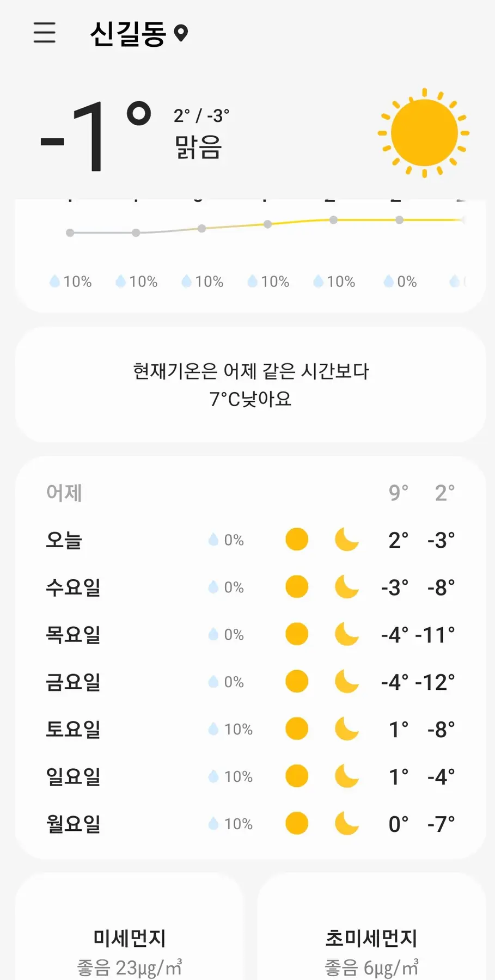Tap the 맑음 weather condition text
495x980 pixels.
click(x=198, y=147)
